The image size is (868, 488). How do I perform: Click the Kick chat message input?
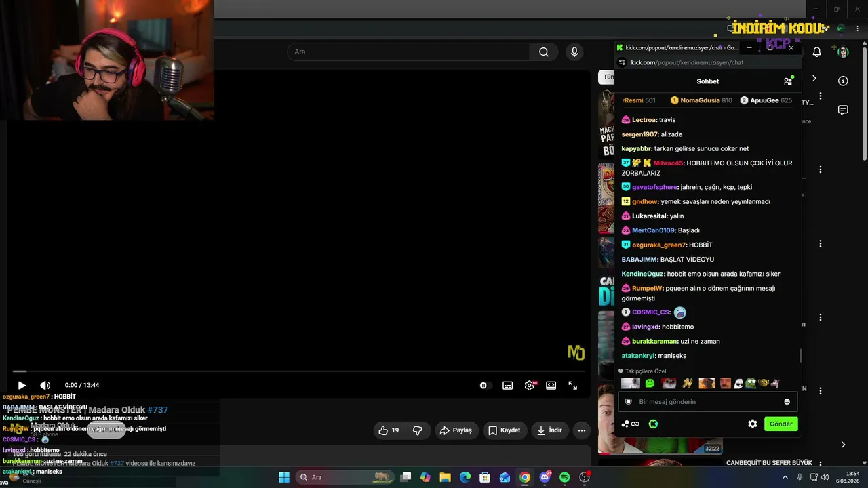707,402
